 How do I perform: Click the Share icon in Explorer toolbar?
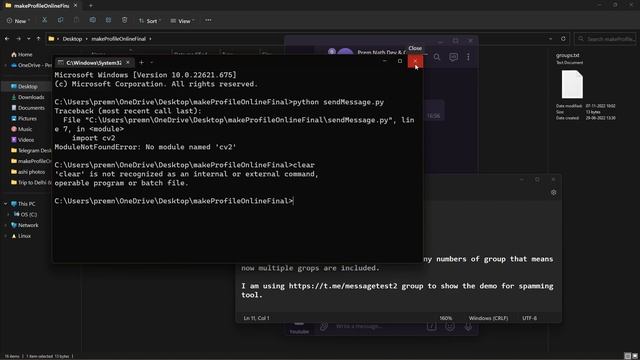click(x=108, y=20)
